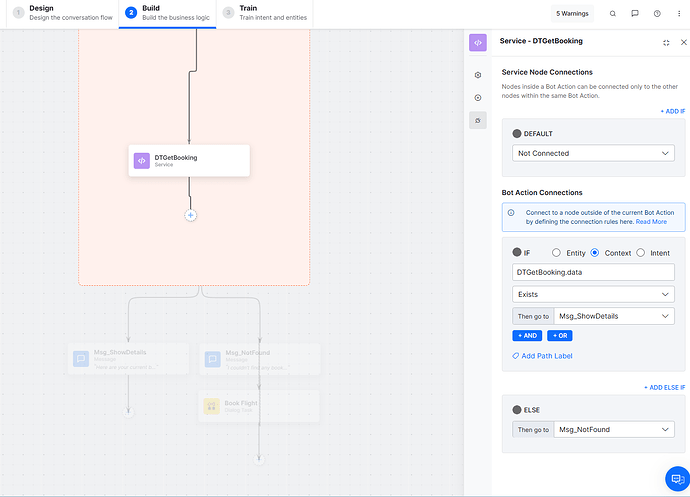690x497 pixels.
Task: Select the Intent radio button
Action: (641, 253)
